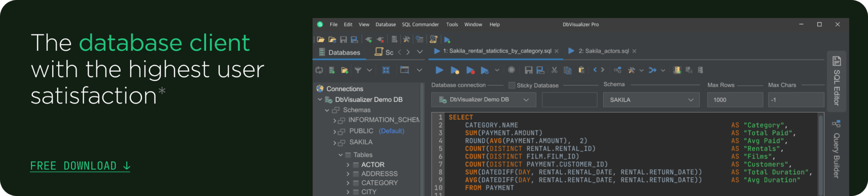868x196 pixels.
Task: Click the Max Rows field showing 1000
Action: tap(735, 100)
